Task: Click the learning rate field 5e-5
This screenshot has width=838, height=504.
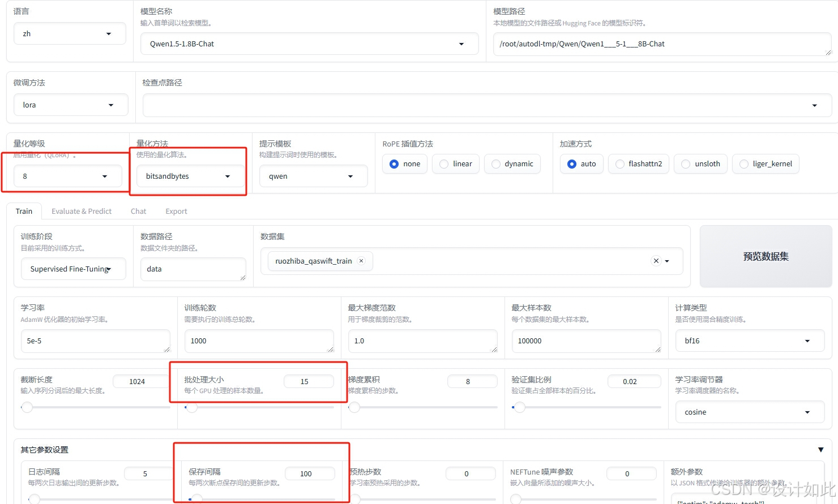Action: (x=95, y=341)
